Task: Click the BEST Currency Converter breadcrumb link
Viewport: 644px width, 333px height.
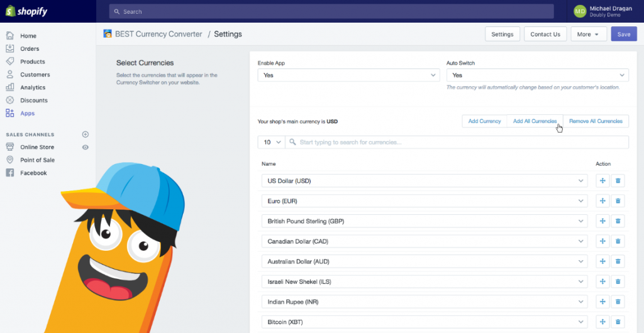Action: [x=158, y=34]
